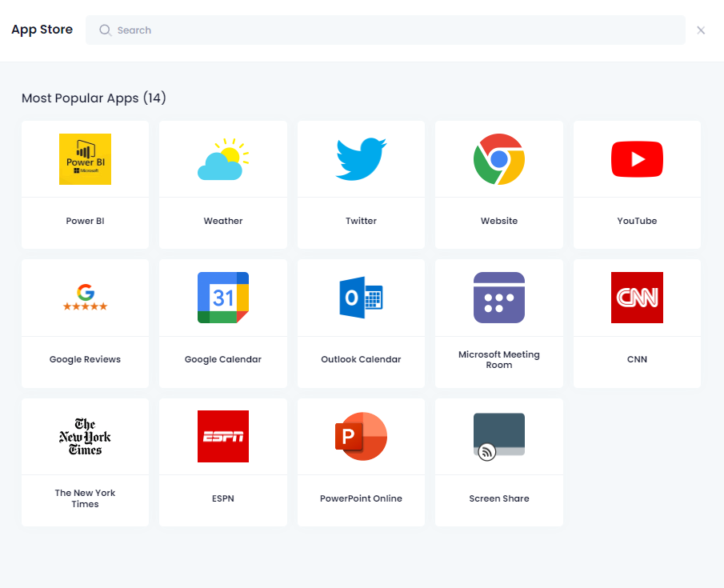Click the "PowerPoint Online" label

(x=361, y=498)
